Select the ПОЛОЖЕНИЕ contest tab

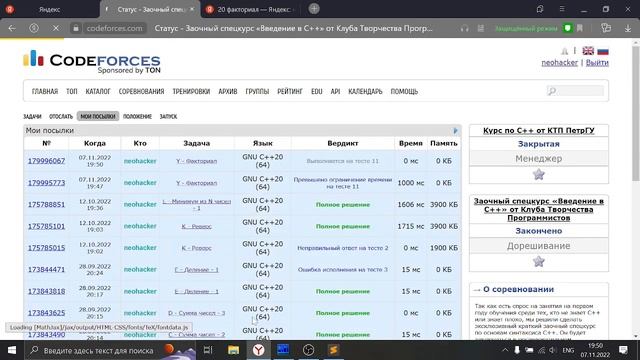(137, 116)
